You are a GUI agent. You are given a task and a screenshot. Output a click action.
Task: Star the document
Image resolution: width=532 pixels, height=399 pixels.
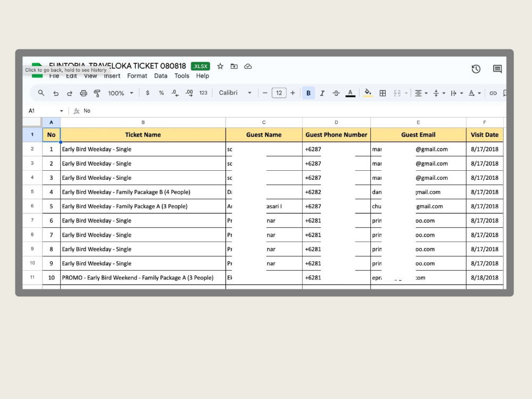point(220,66)
